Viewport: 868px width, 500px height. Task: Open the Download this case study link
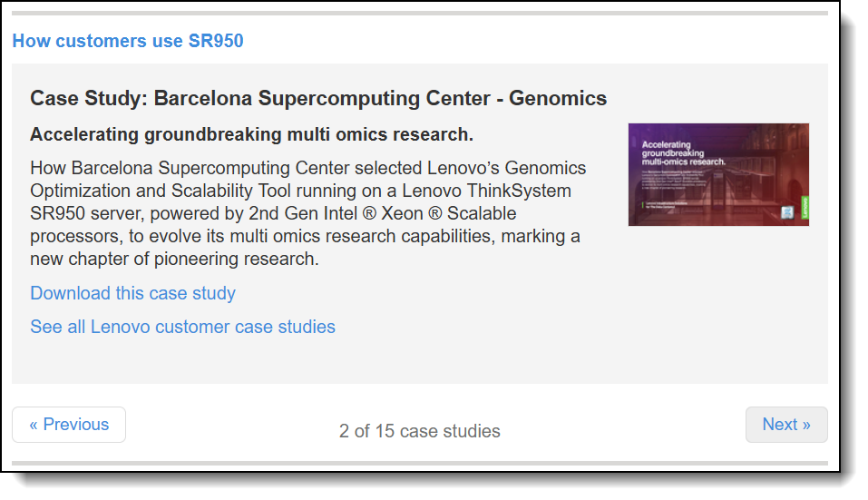coord(132,293)
